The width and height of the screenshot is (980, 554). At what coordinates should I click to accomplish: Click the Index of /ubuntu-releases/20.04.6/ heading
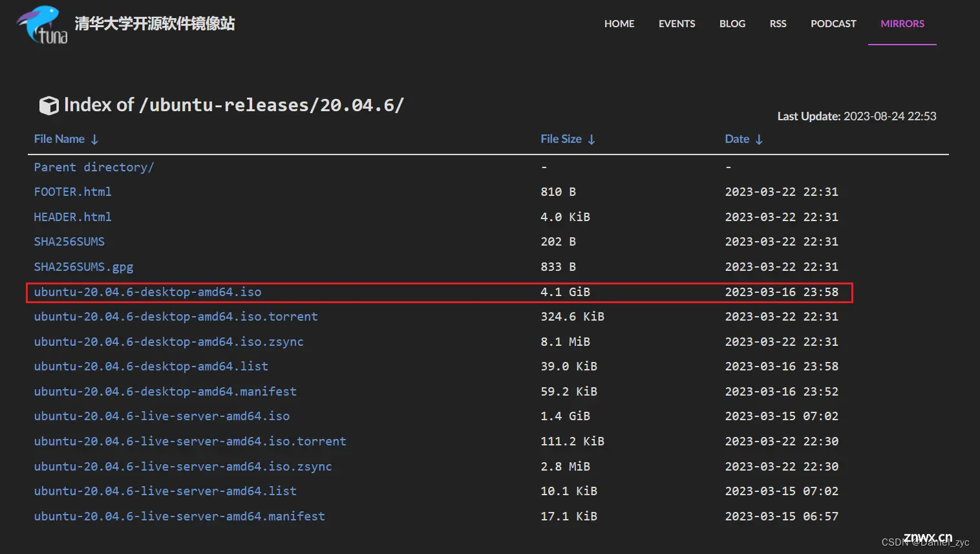point(234,105)
